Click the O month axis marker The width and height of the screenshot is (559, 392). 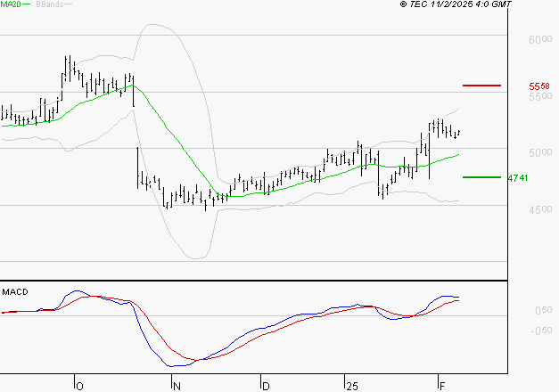(80, 387)
